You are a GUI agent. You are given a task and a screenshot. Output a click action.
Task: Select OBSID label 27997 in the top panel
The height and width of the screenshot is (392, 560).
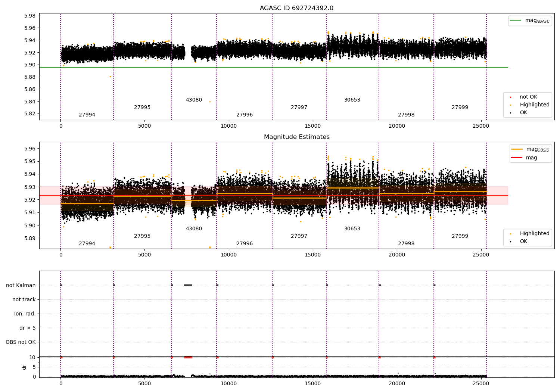[299, 108]
